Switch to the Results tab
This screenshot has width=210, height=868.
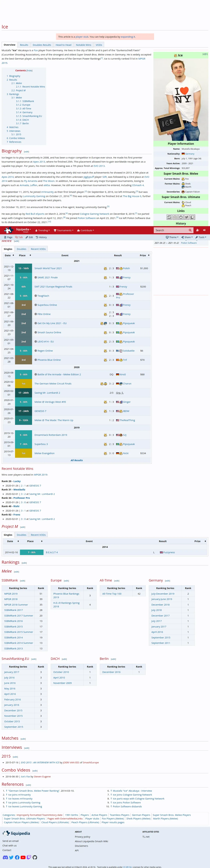24,45
